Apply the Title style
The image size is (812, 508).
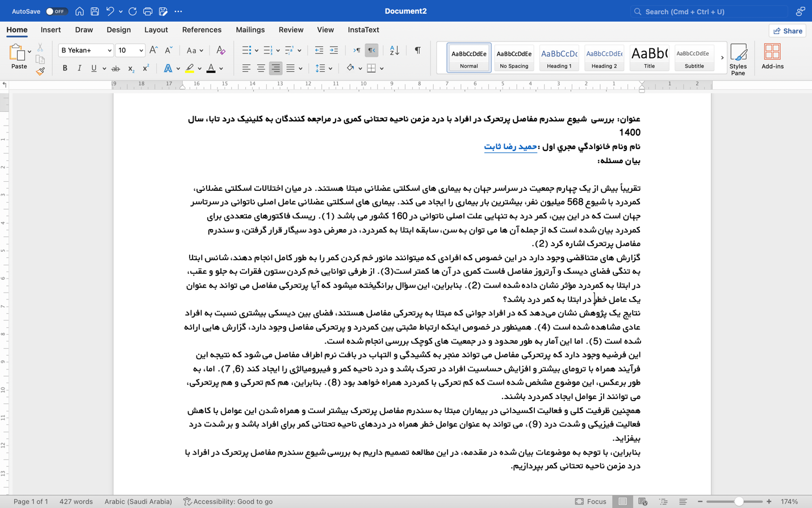tap(649, 58)
